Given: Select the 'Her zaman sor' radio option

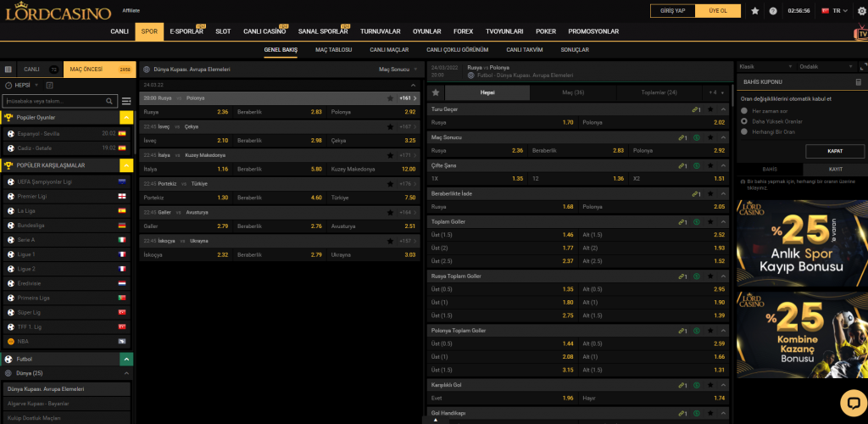Looking at the screenshot, I should (x=744, y=110).
